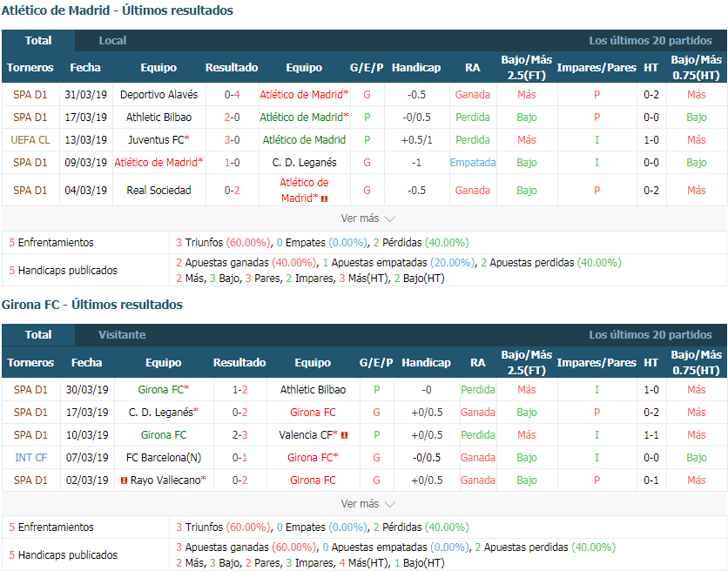
Task: Switch to the Visitante tab
Action: (x=122, y=335)
